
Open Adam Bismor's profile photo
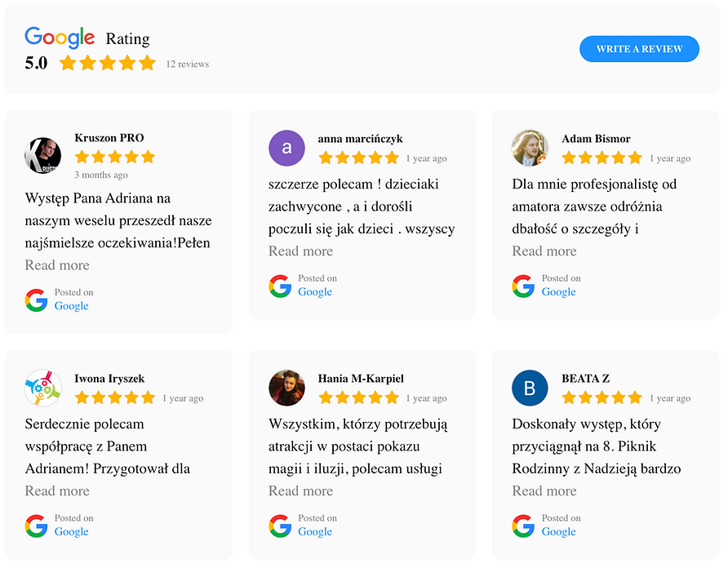coord(530,148)
